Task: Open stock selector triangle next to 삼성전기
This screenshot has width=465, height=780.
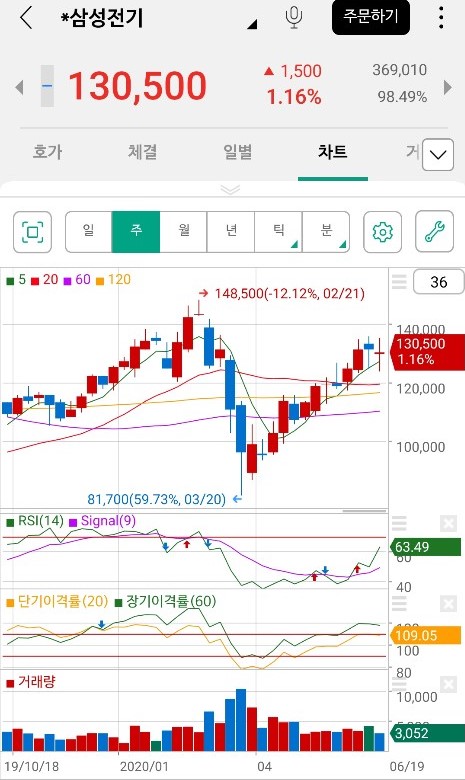Action: tap(252, 23)
